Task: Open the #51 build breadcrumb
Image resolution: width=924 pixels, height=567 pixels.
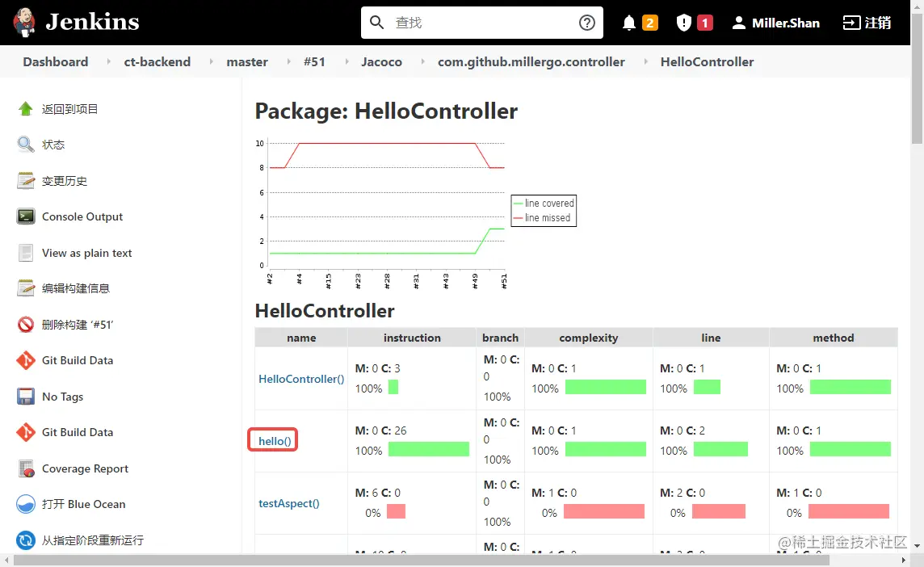Action: coord(314,62)
